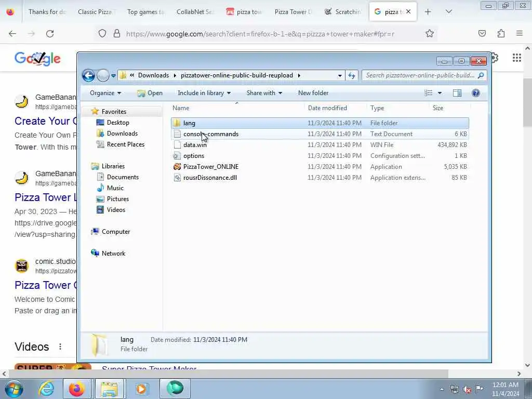Open the view options dropdown arrow

click(x=440, y=93)
